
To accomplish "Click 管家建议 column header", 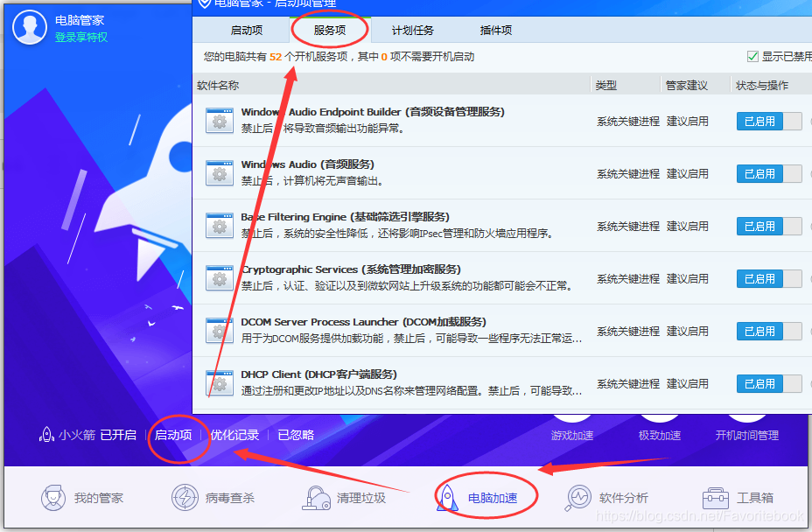I will click(687, 86).
